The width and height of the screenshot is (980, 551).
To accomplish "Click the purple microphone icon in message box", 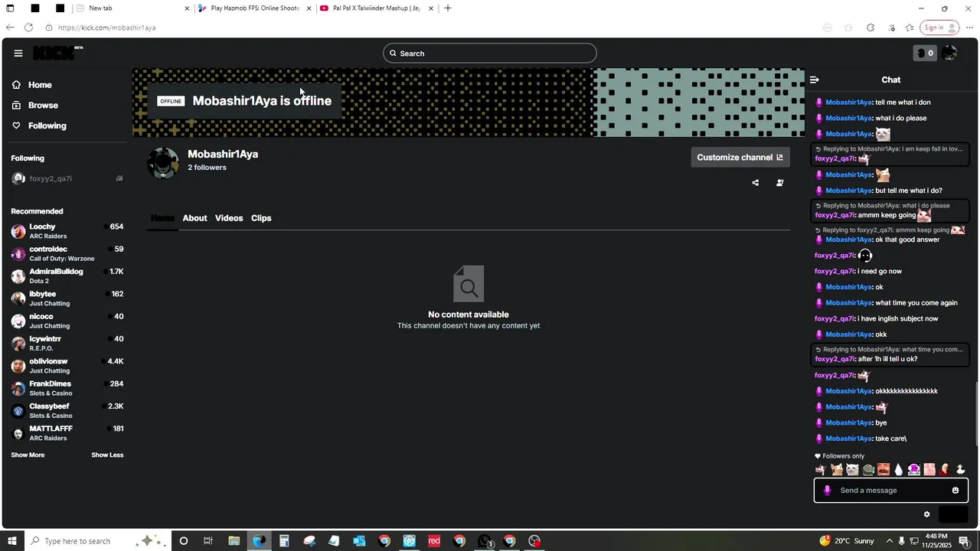I will click(x=827, y=491).
